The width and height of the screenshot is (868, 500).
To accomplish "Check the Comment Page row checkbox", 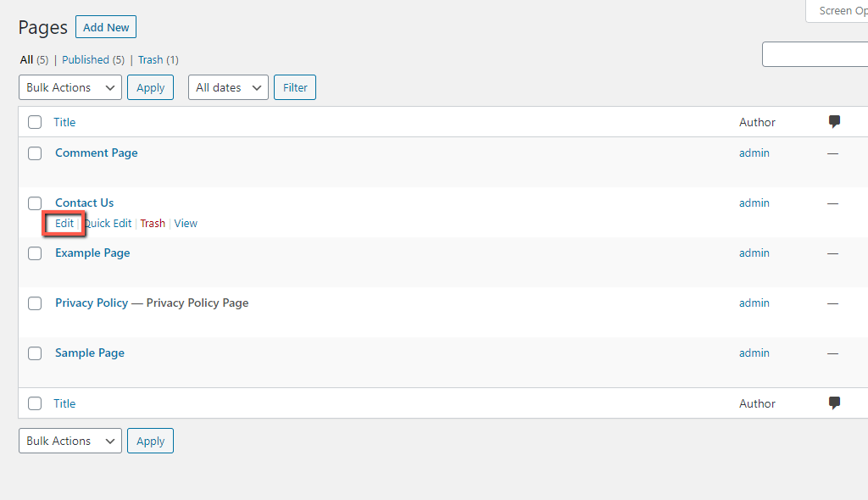I will click(35, 153).
